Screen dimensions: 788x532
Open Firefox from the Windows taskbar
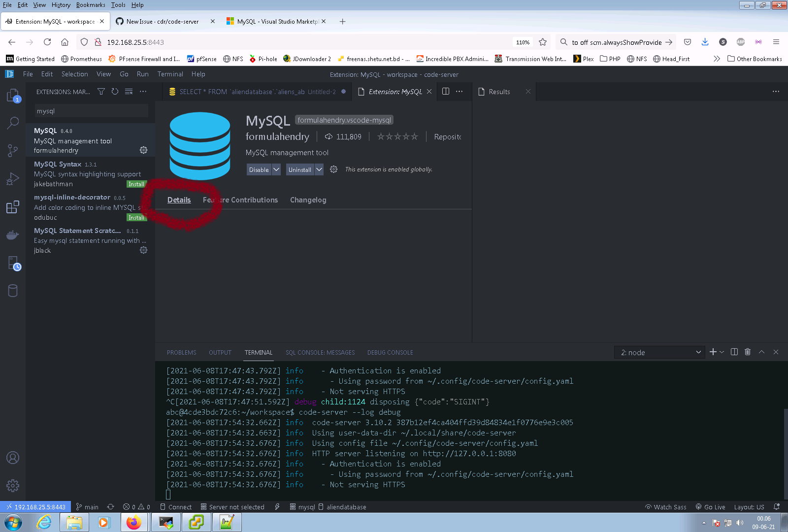(x=133, y=522)
